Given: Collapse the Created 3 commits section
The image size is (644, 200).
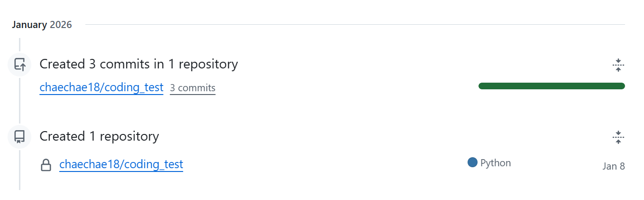Looking at the screenshot, I should (x=618, y=65).
